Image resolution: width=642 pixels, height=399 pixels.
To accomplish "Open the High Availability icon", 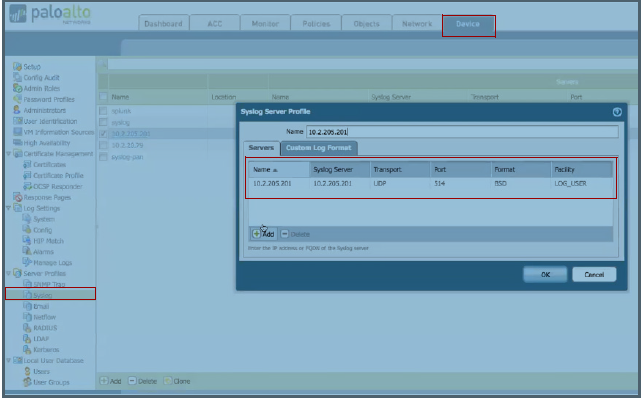I will [17, 142].
